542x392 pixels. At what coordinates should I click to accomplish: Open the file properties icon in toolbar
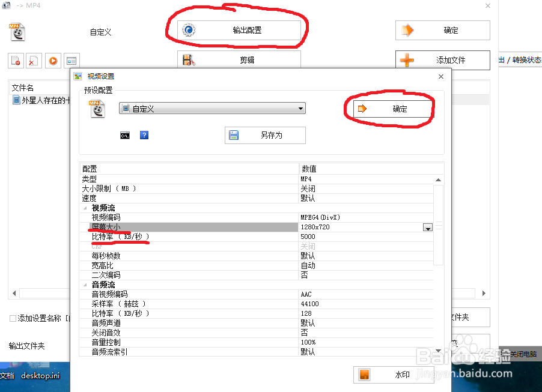pos(71,61)
